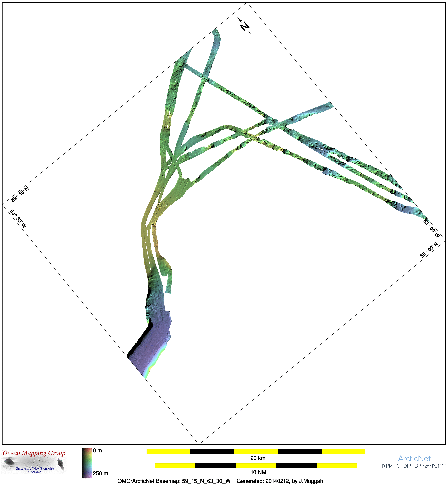Click the University of New Brunswick text
Viewport: 448px width, 485px height.
[35, 469]
